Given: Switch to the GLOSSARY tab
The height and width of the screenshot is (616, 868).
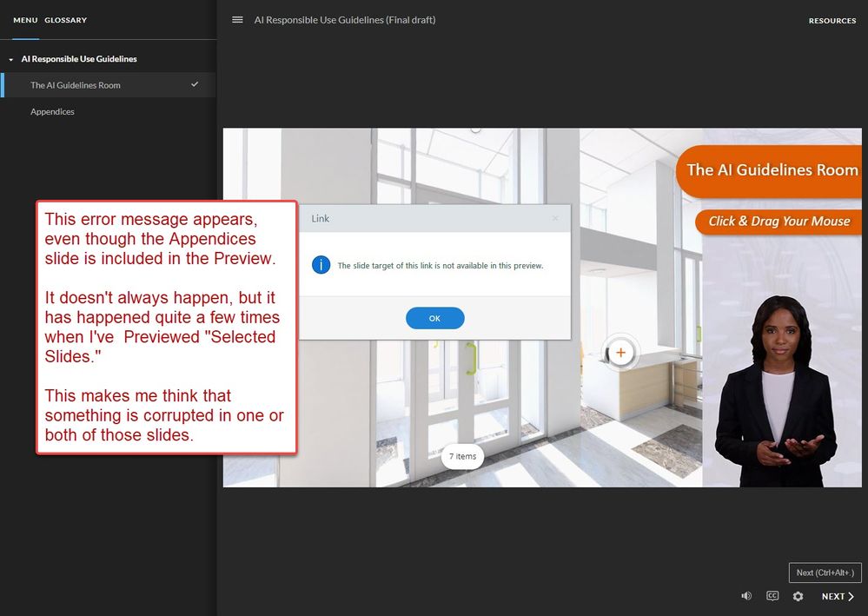Looking at the screenshot, I should coord(65,20).
